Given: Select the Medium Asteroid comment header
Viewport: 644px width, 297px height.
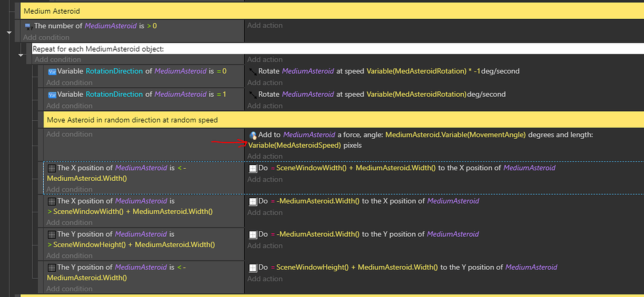Looking at the screenshot, I should point(332,11).
